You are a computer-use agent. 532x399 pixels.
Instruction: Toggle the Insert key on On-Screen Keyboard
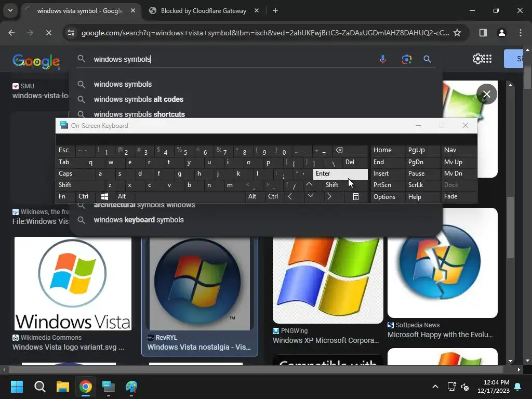(388, 174)
